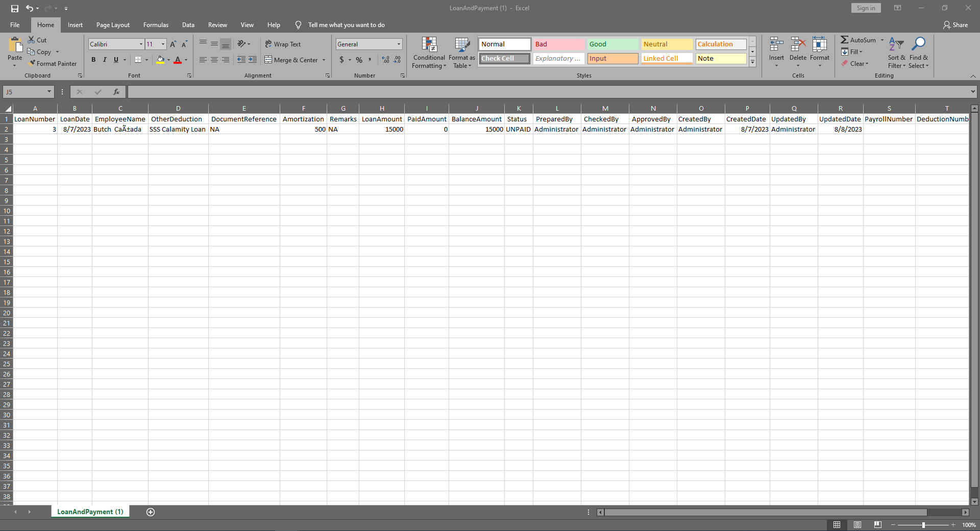Apply the Check Cell style
Viewport: 980px width, 531px height.
pyautogui.click(x=504, y=59)
